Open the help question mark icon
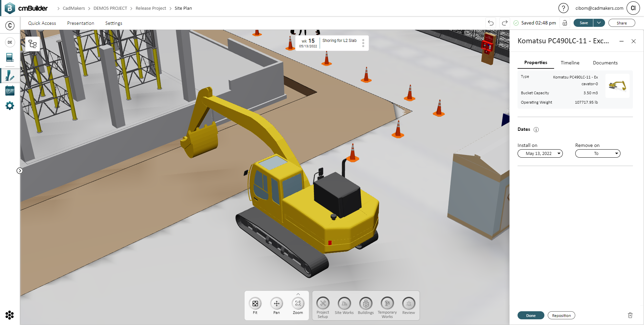Screen dimensions: 644x325 pyautogui.click(x=563, y=8)
